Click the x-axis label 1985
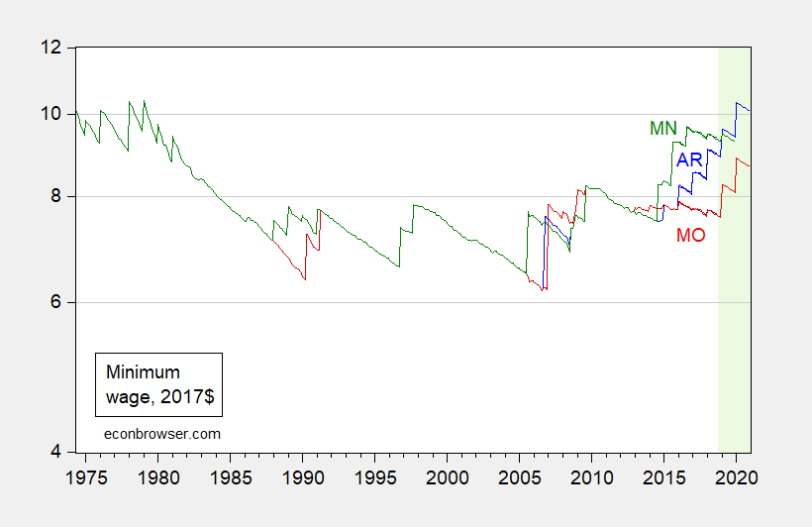 (231, 477)
